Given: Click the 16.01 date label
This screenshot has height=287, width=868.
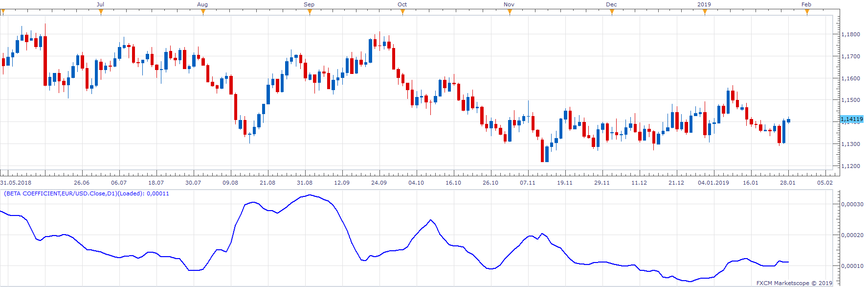Looking at the screenshot, I should click(751, 183).
